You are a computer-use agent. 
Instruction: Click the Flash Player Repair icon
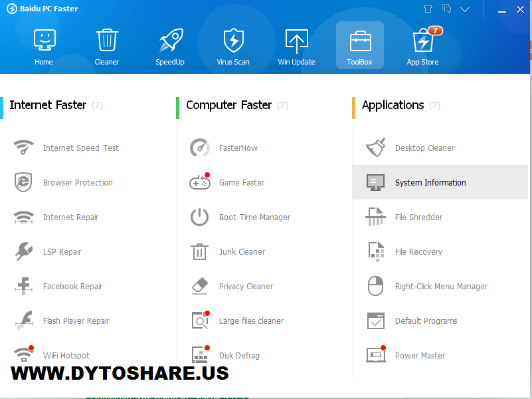24,321
